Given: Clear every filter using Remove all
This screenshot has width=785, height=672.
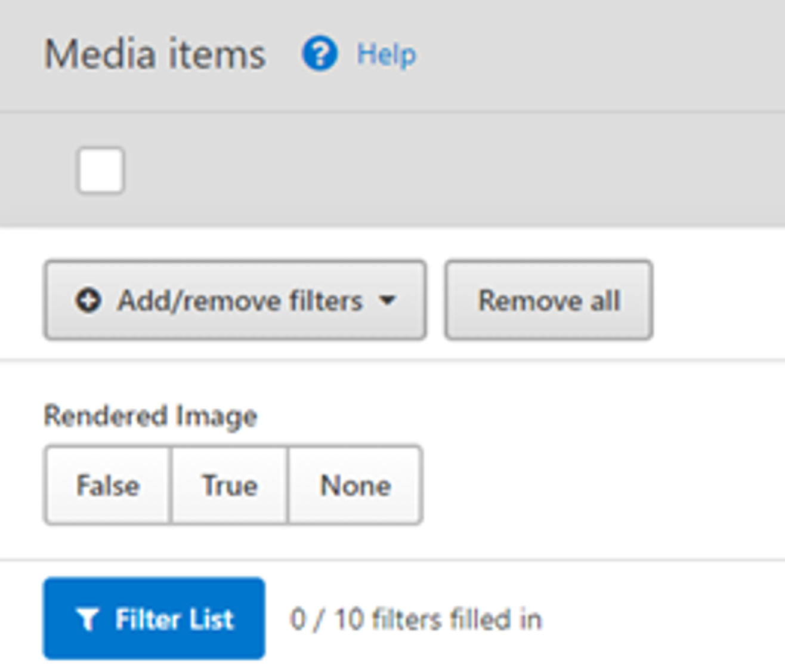Looking at the screenshot, I should [549, 300].
